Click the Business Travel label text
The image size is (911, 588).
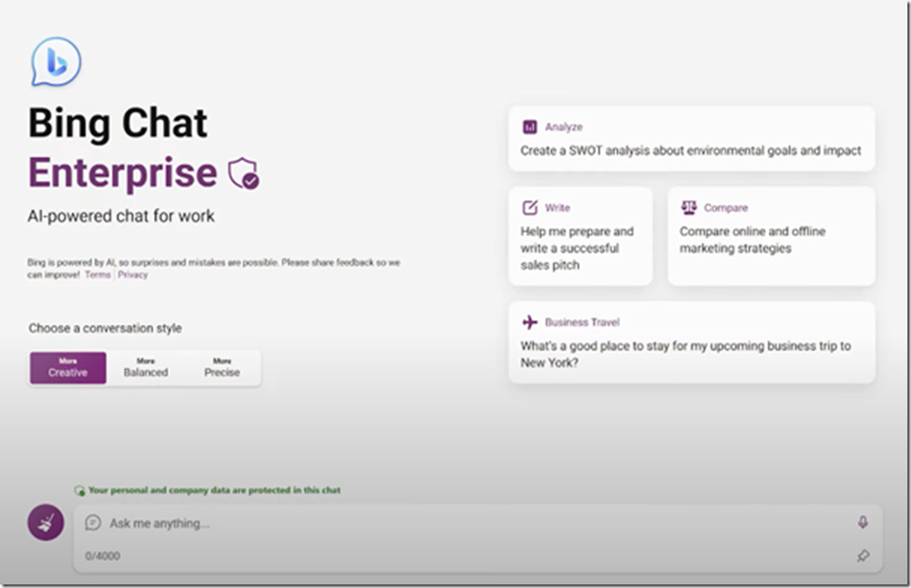click(x=582, y=322)
